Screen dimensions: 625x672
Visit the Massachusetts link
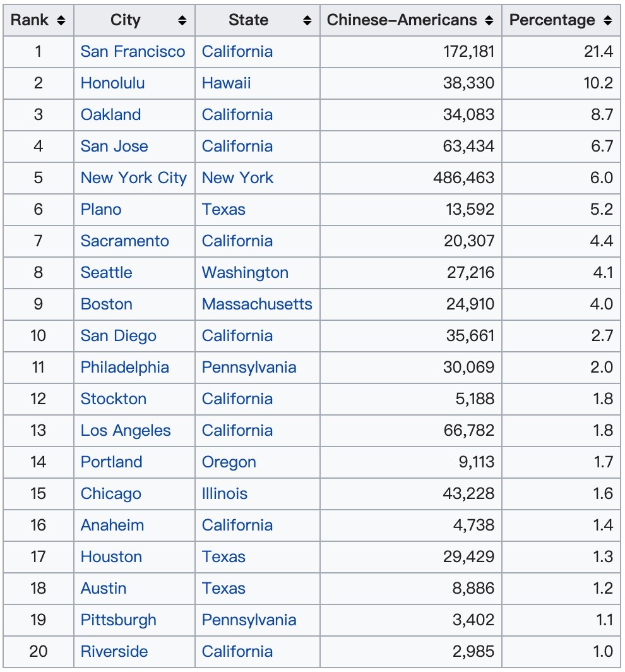(257, 304)
